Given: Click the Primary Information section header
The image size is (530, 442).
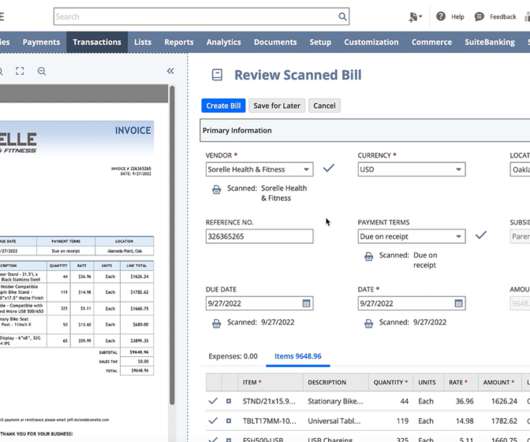Looking at the screenshot, I should (x=365, y=130).
